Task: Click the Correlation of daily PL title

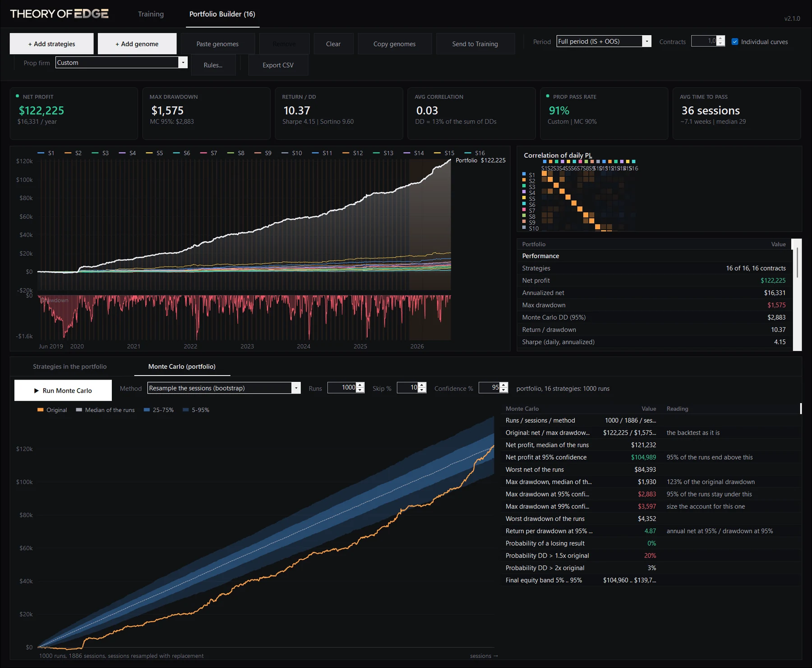Action: pos(558,155)
